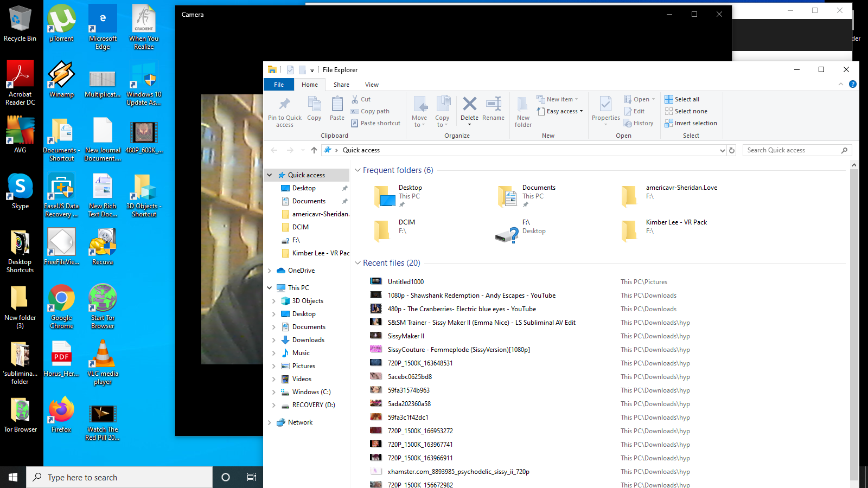Select the file SissyMaker II
Screen dimensions: 868x488
[406, 336]
